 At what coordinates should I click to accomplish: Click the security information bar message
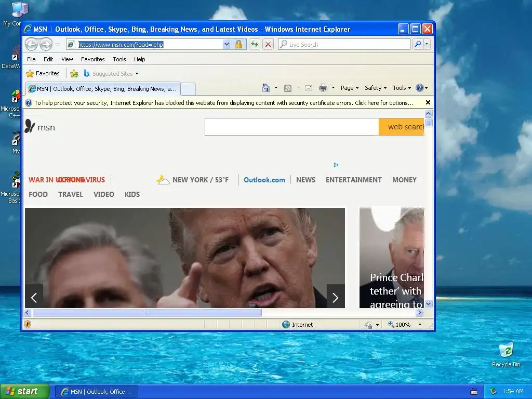224,103
